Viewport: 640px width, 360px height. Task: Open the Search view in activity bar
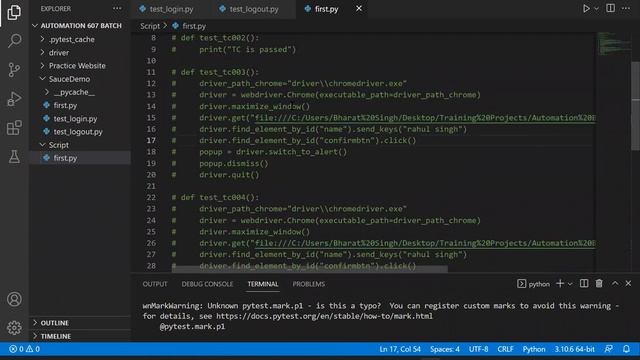click(x=14, y=41)
